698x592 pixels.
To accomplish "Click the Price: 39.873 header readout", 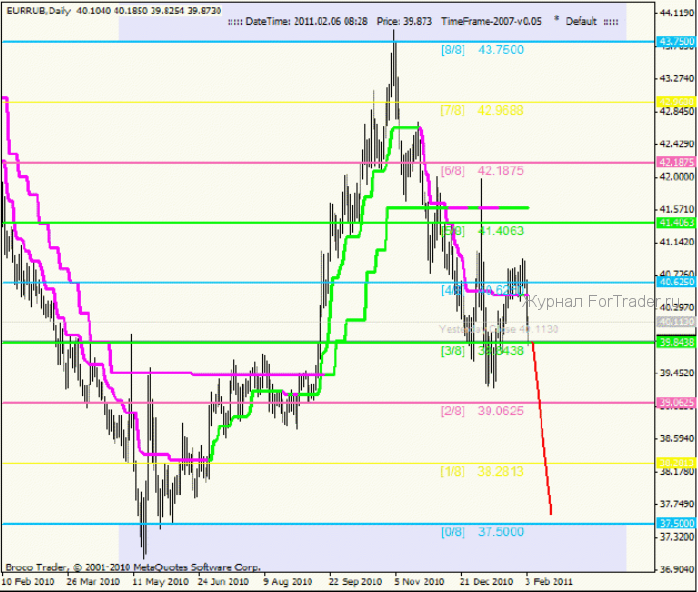I will tap(405, 20).
